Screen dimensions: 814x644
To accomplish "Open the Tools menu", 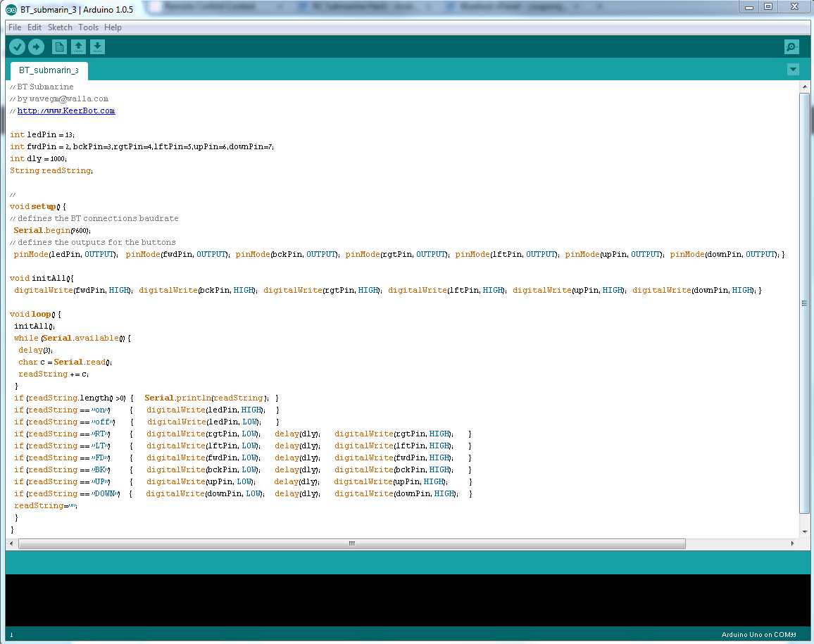I will pos(88,27).
